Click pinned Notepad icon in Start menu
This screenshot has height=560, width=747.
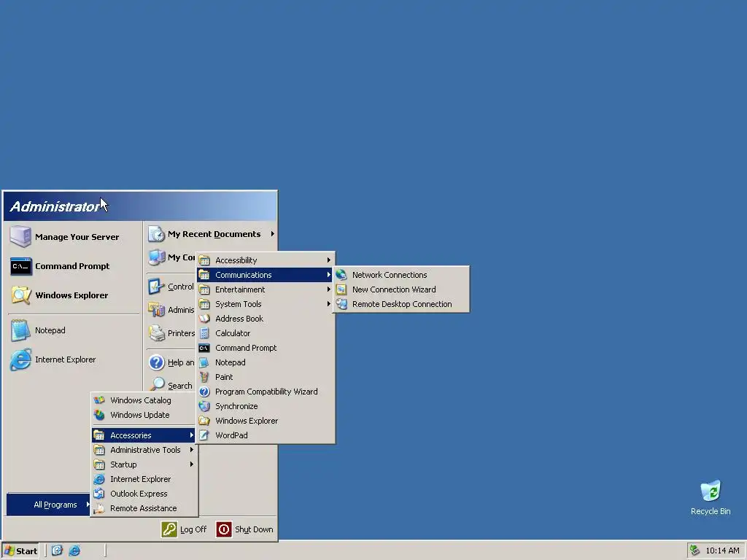[x=20, y=330]
